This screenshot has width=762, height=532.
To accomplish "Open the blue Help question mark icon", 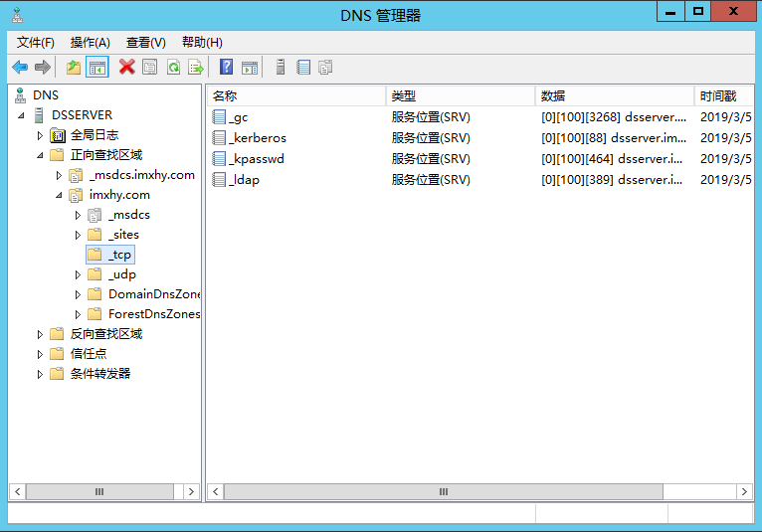I will (x=226, y=67).
